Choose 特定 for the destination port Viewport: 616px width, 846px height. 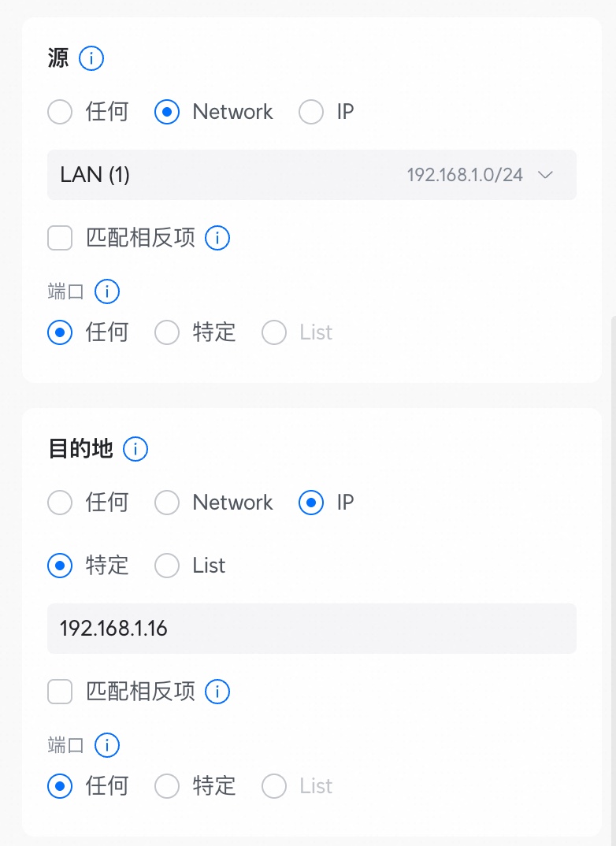167,786
